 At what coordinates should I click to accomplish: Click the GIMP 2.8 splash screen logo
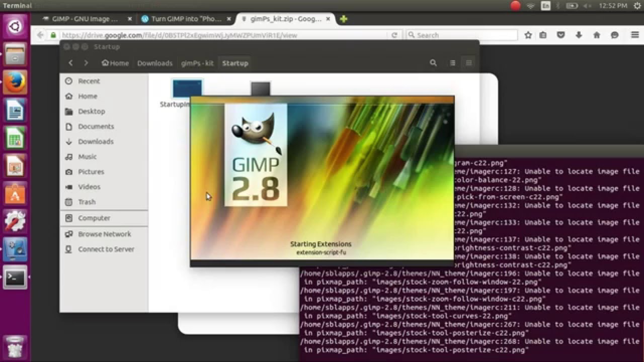(x=256, y=155)
